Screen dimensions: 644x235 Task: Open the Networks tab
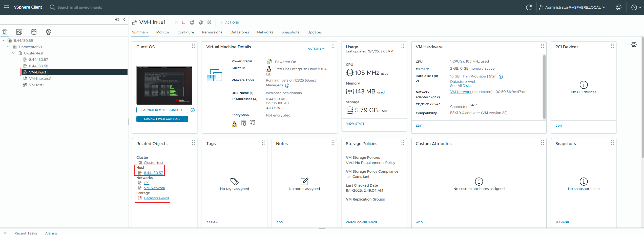click(265, 32)
